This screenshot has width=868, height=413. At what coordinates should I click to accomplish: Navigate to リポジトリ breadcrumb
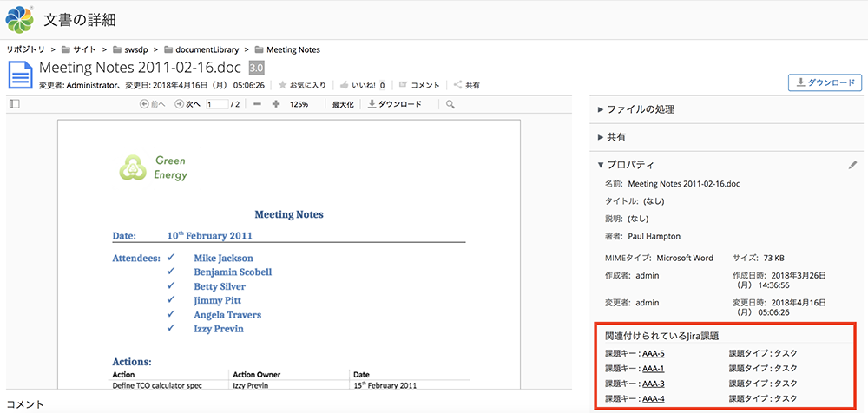[25, 49]
